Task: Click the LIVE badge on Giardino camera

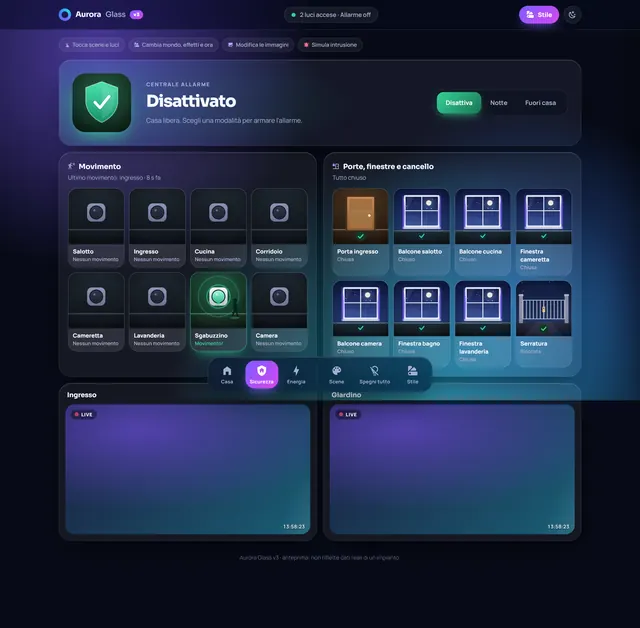Action: (348, 415)
